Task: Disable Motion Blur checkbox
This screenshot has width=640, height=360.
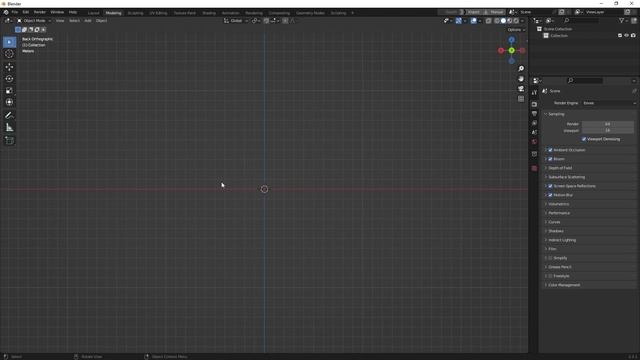Action: pos(550,195)
